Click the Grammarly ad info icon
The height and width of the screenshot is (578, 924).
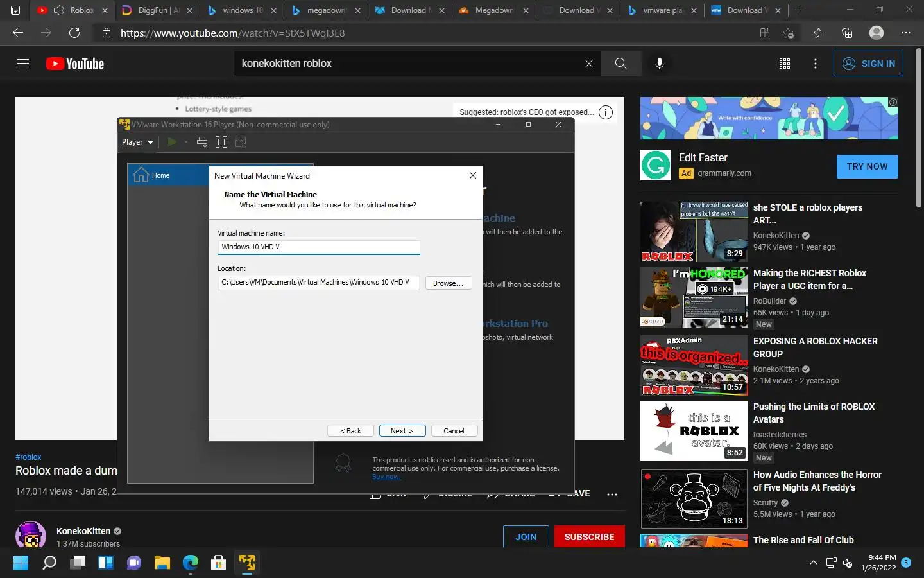pos(893,102)
